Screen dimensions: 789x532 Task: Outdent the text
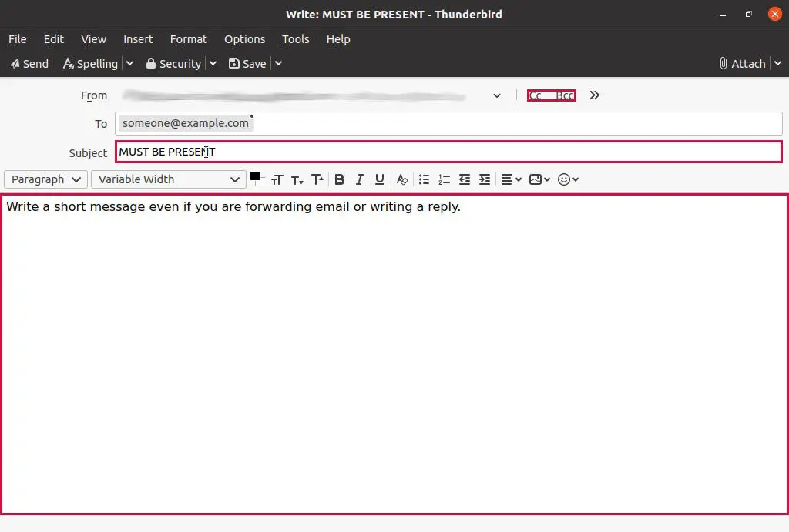click(465, 179)
